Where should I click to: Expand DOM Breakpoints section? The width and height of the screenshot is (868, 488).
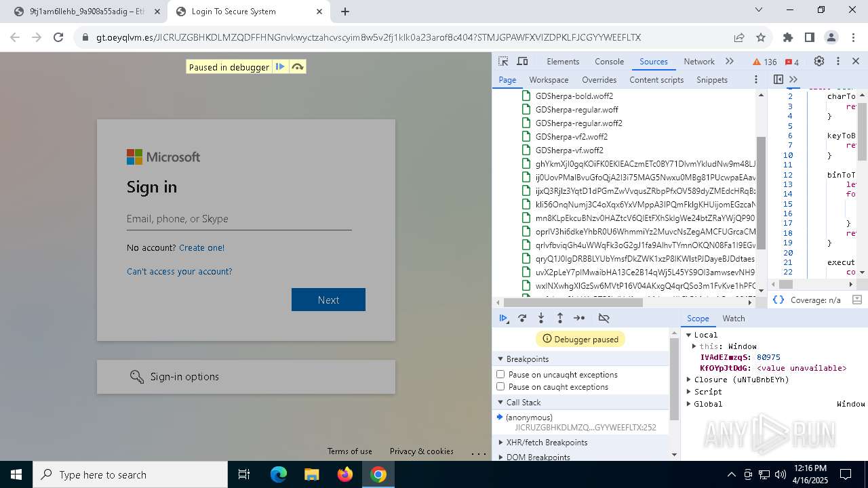click(538, 457)
